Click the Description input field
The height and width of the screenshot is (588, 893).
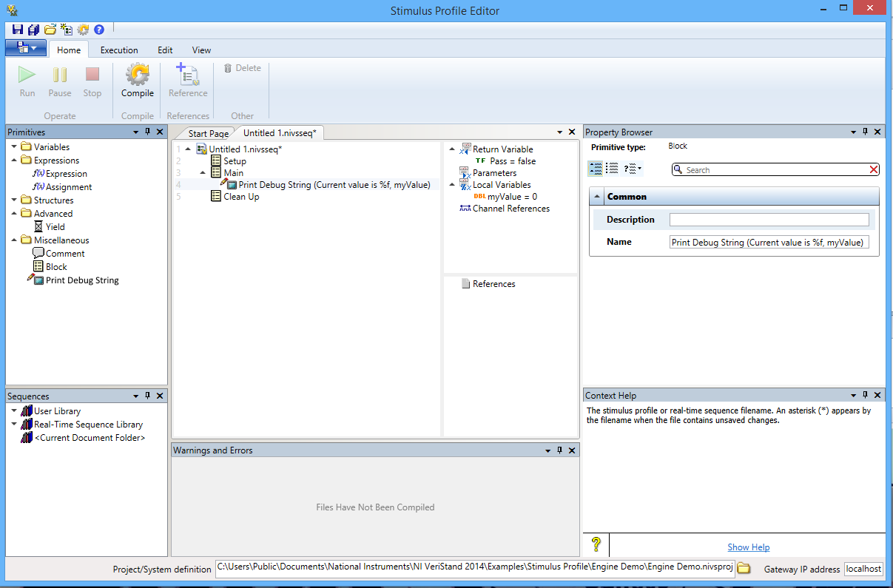point(769,220)
